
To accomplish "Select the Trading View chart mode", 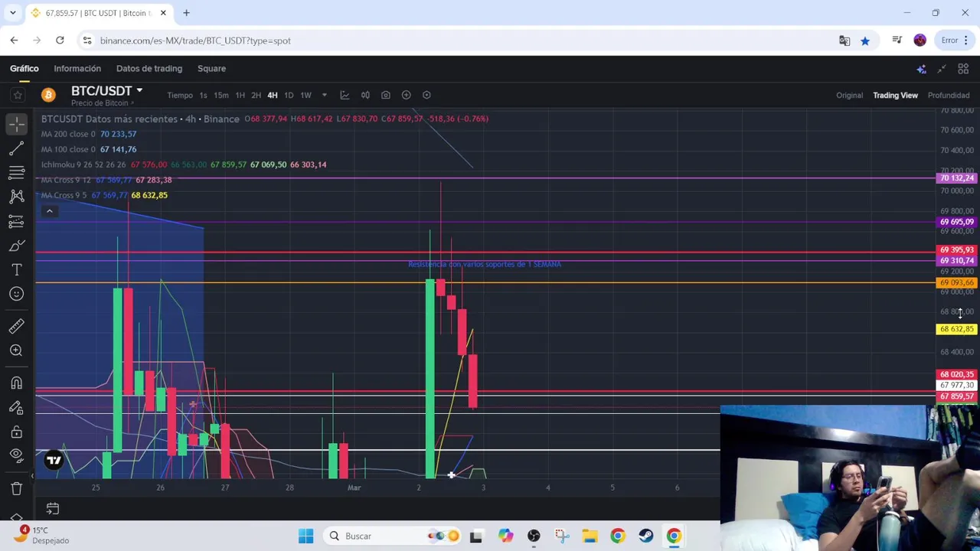I will [895, 95].
